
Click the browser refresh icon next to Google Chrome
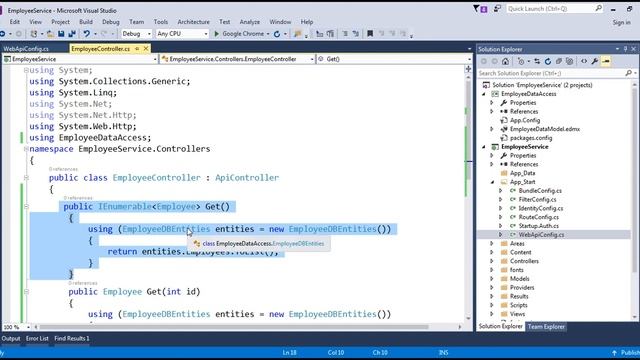[277, 34]
